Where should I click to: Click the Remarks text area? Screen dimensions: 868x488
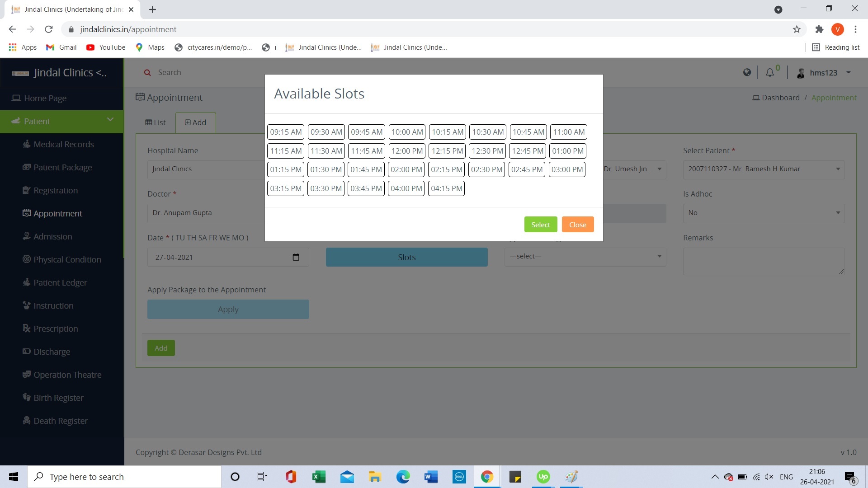pyautogui.click(x=763, y=261)
